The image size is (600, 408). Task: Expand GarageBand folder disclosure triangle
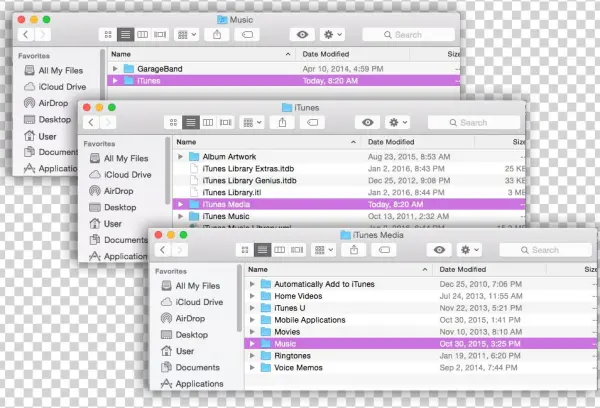pos(115,69)
